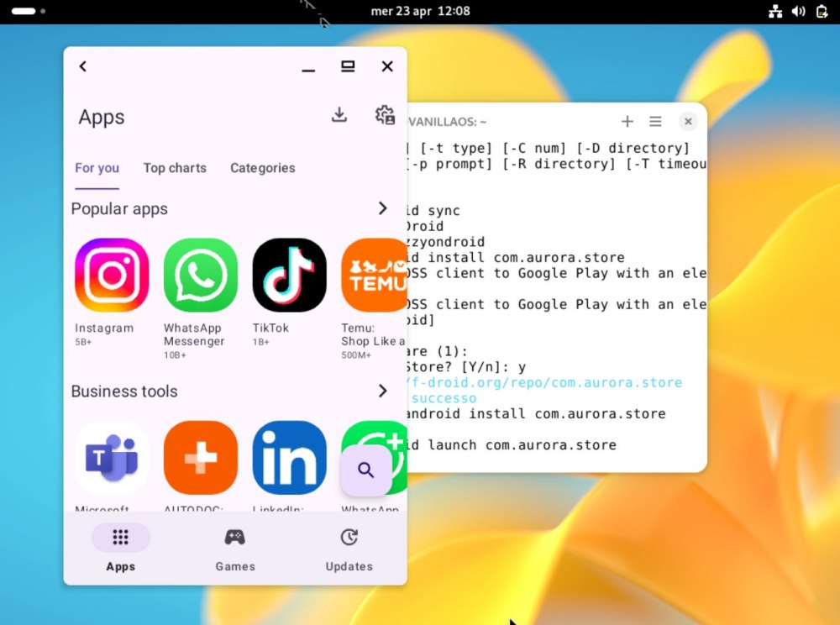Open the Temu app icon
Screen dimensions: 840x625
pyautogui.click(x=374, y=275)
